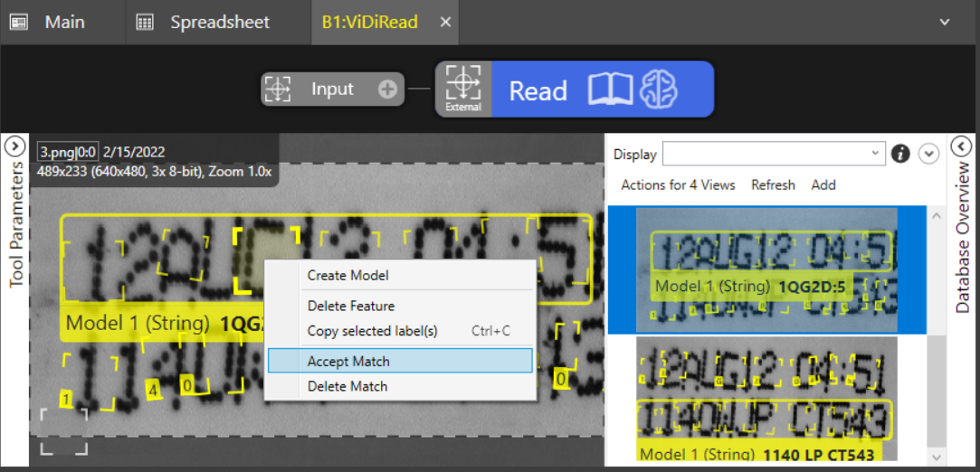Select the second thumbnail reading 1140 LP CT543
980x472 pixels.
coord(766,401)
